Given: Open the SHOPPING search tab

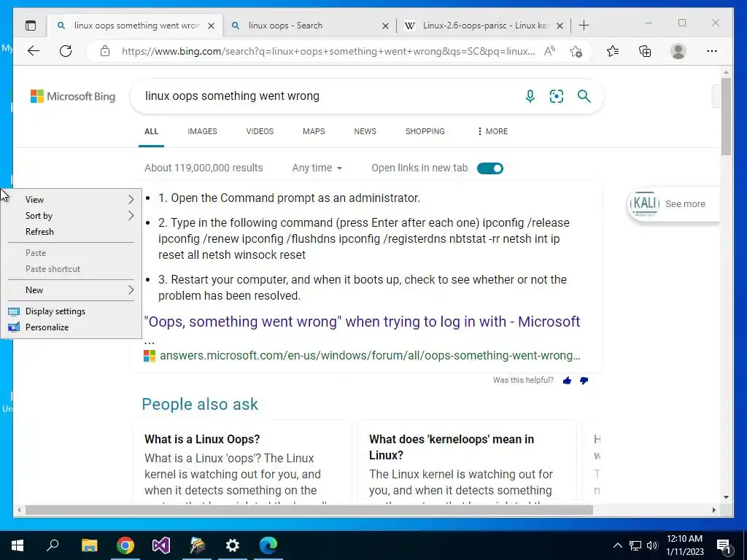Looking at the screenshot, I should [x=425, y=131].
